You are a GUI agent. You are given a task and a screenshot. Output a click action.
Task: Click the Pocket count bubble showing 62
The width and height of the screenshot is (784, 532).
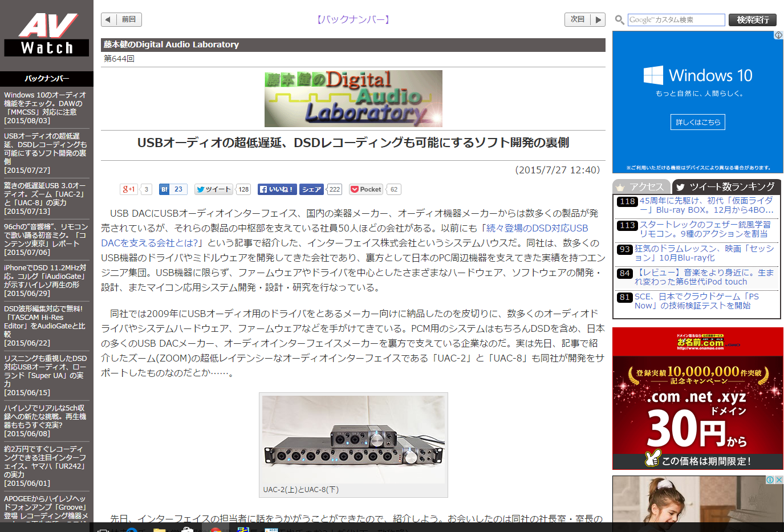pyautogui.click(x=394, y=189)
